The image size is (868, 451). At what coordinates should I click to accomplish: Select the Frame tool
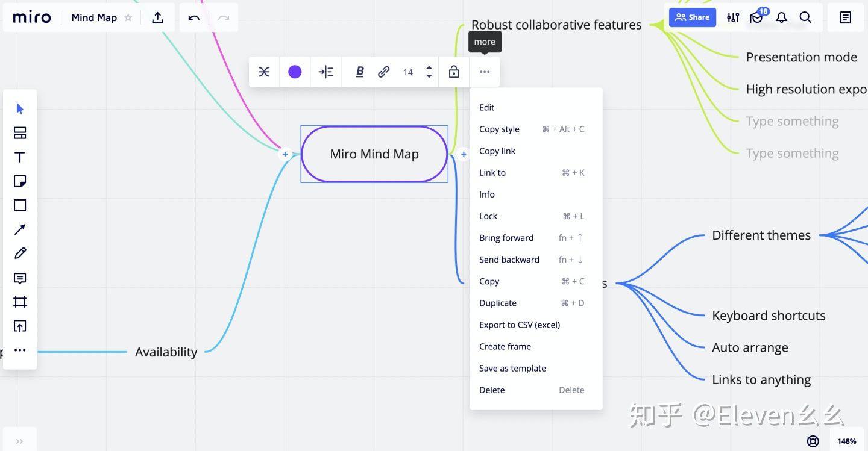click(20, 302)
